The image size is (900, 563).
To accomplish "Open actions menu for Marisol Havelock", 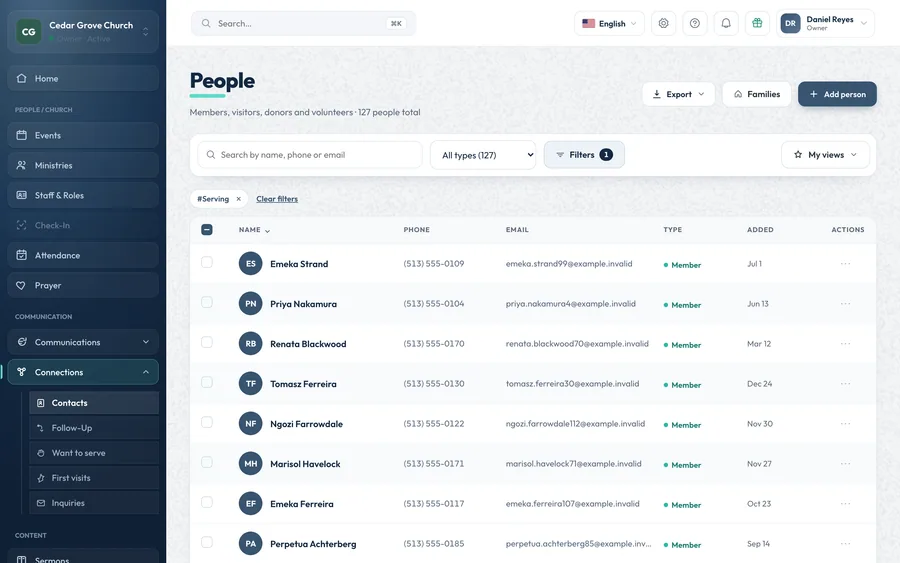I will pyautogui.click(x=845, y=464).
